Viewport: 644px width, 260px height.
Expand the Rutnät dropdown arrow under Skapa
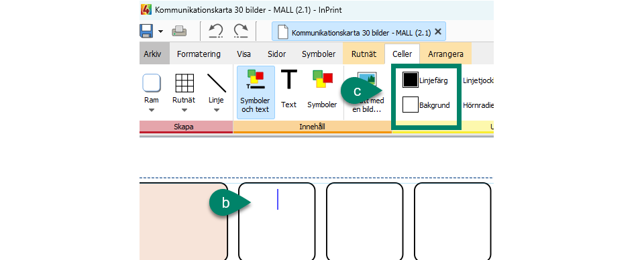click(184, 110)
